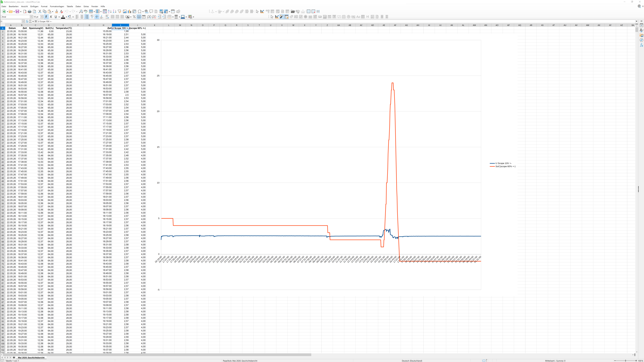
Task: Insert a hyperlink
Action: point(147,12)
